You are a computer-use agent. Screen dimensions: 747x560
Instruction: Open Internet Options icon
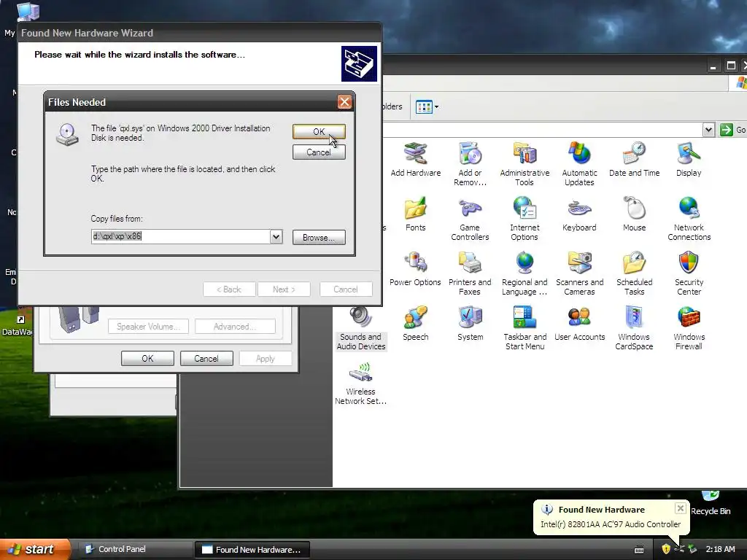[x=525, y=219]
